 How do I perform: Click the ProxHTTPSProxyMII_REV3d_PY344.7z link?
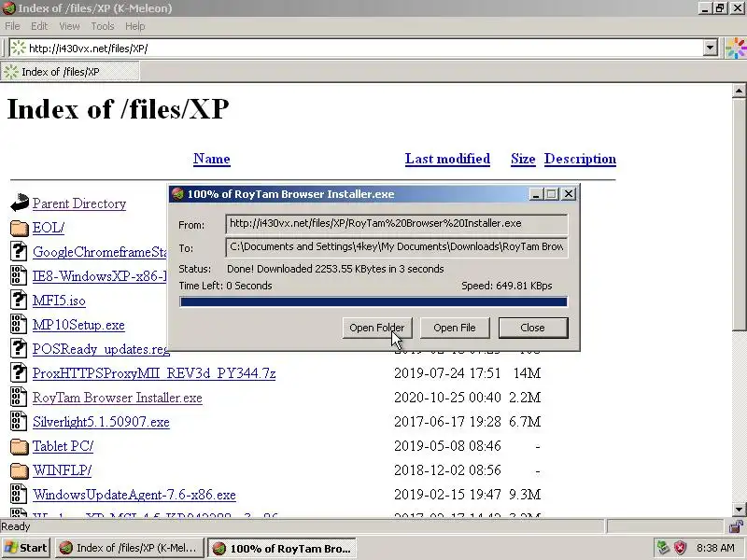tap(154, 373)
